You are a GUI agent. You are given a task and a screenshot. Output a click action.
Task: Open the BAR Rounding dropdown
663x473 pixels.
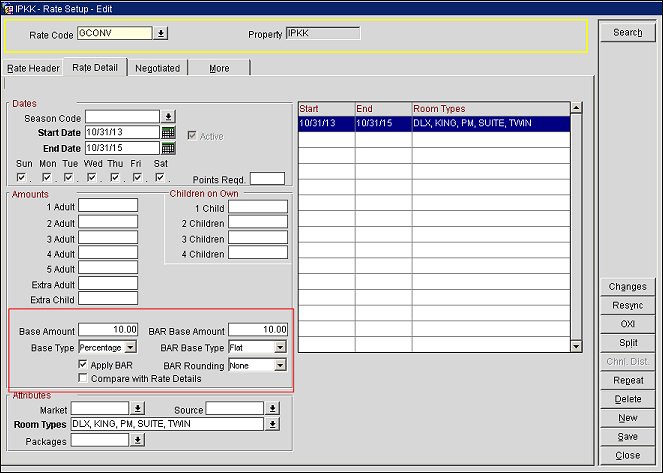[280, 365]
